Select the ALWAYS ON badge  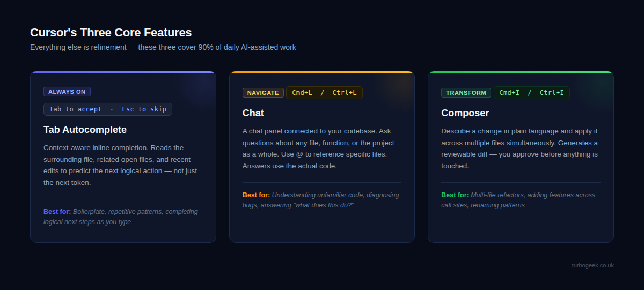pos(67,92)
